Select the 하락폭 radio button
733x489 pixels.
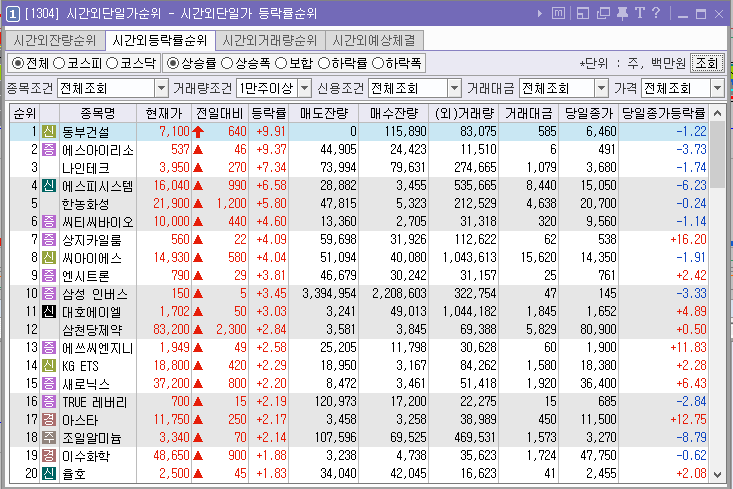click(377, 63)
